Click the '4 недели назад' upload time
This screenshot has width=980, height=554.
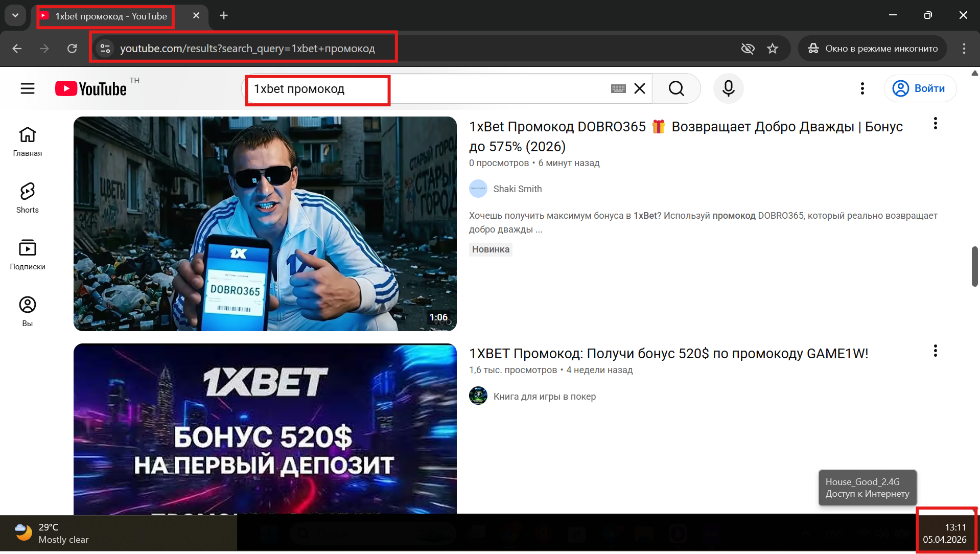(x=599, y=370)
